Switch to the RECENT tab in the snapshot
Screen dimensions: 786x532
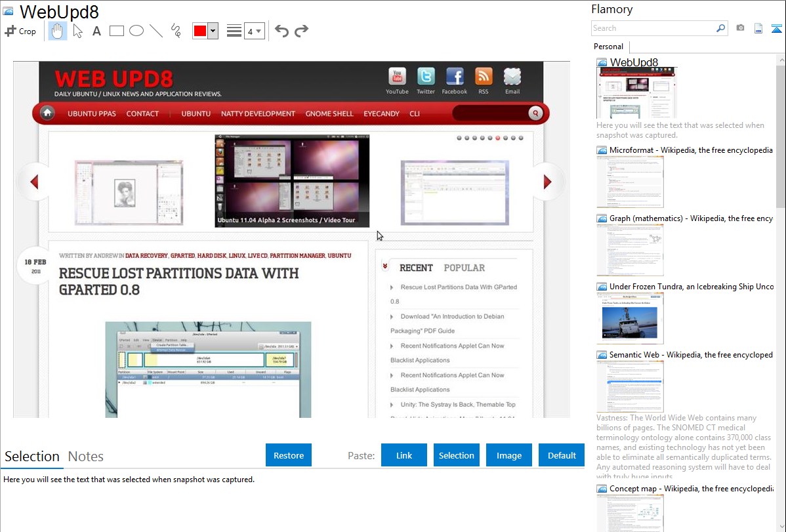[416, 268]
